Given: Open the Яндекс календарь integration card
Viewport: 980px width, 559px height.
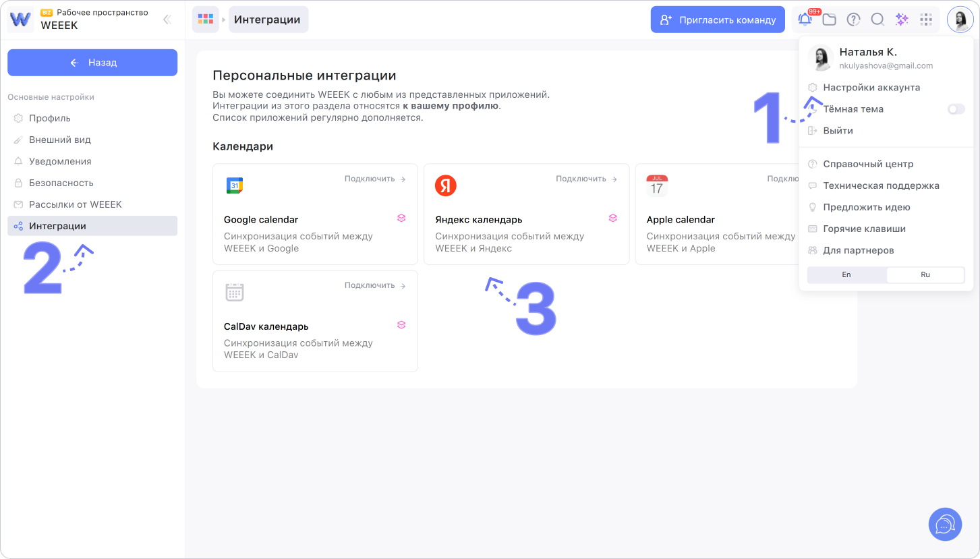Looking at the screenshot, I should click(x=526, y=214).
